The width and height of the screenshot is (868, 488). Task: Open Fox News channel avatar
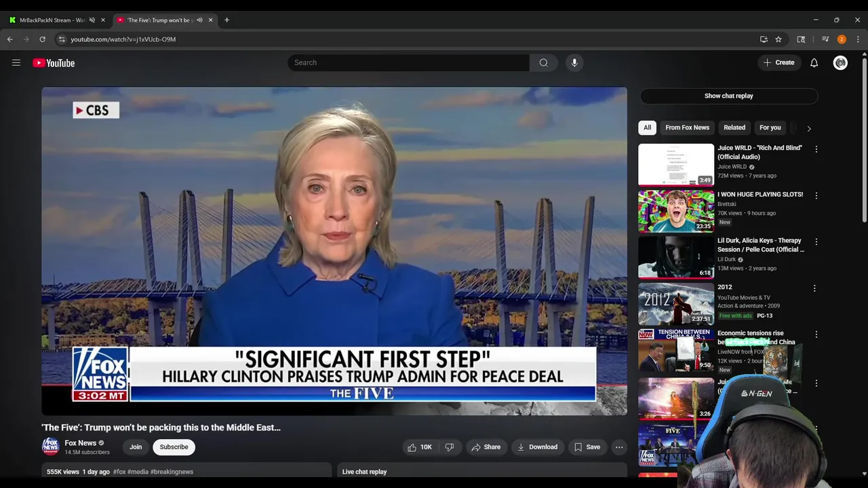click(50, 446)
